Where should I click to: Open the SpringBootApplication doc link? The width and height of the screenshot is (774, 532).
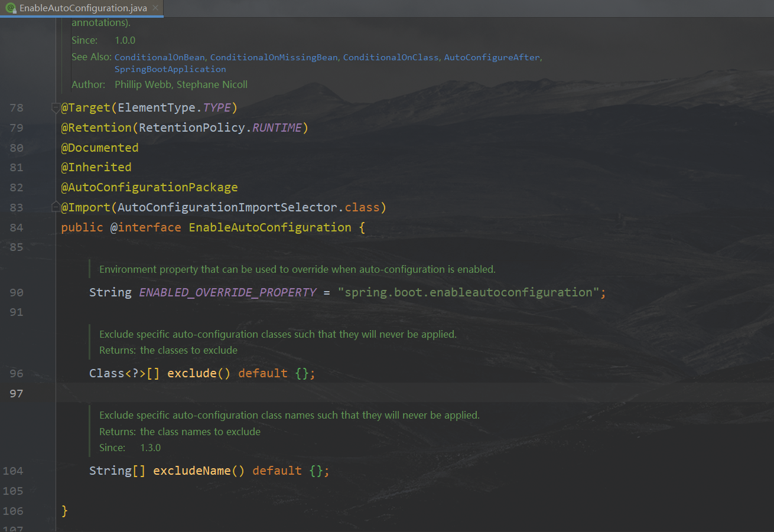coord(170,69)
